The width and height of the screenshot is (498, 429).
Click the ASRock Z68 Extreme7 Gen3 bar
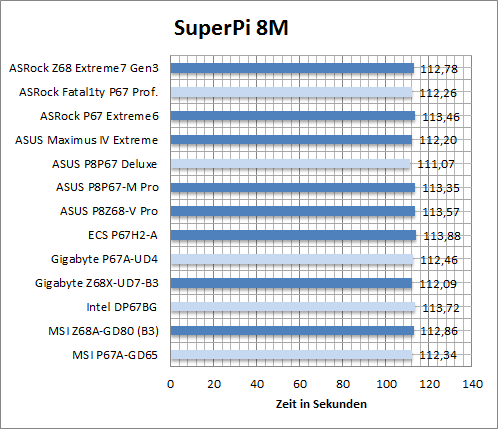(x=292, y=68)
